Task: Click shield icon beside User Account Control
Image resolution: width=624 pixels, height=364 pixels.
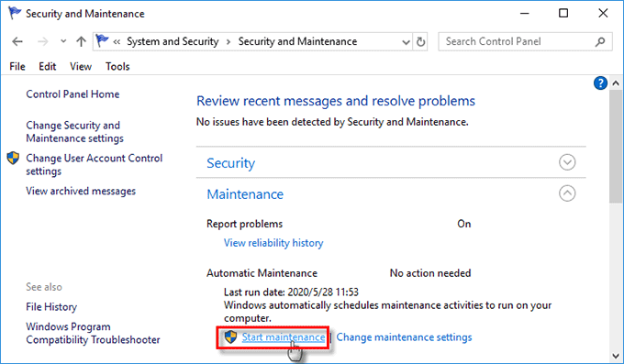Action: pyautogui.click(x=13, y=158)
